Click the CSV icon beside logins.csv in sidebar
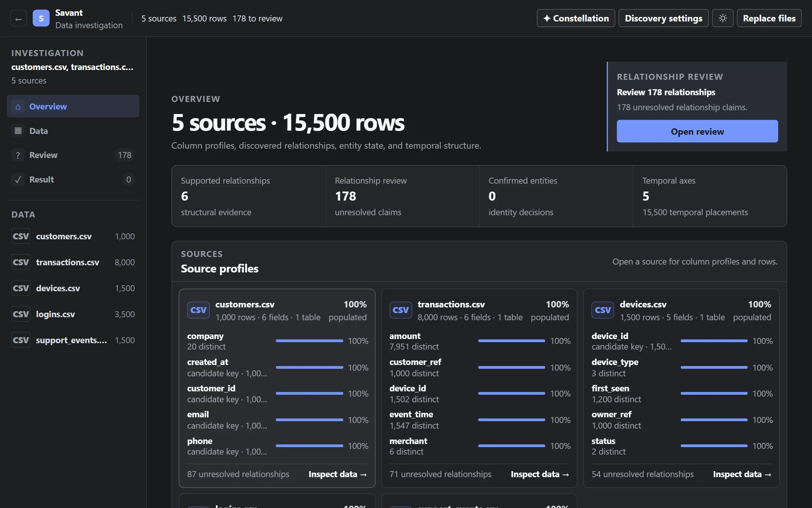Viewport: 812px width, 508px height. (x=21, y=314)
